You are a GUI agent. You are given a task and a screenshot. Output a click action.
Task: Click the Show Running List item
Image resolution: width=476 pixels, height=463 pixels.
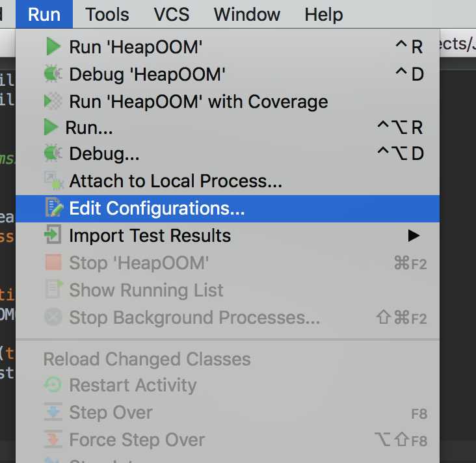(x=228, y=290)
